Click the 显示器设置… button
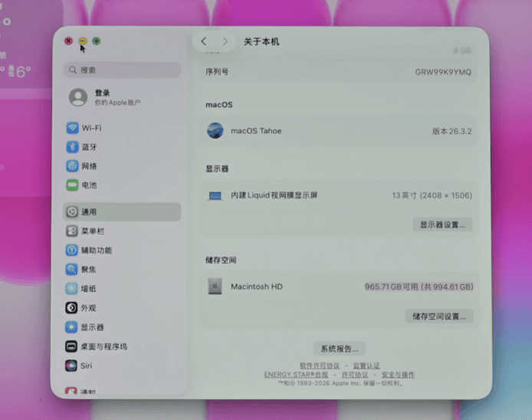This screenshot has width=532, height=420. click(442, 225)
